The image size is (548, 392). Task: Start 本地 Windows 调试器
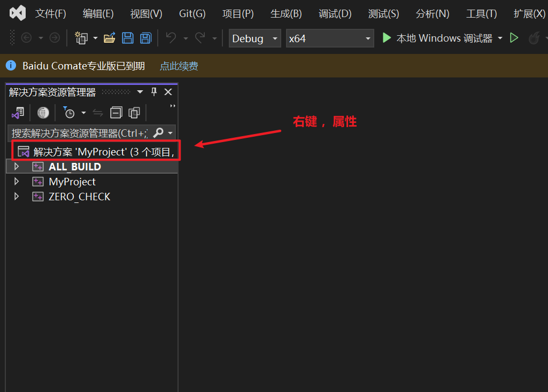437,38
